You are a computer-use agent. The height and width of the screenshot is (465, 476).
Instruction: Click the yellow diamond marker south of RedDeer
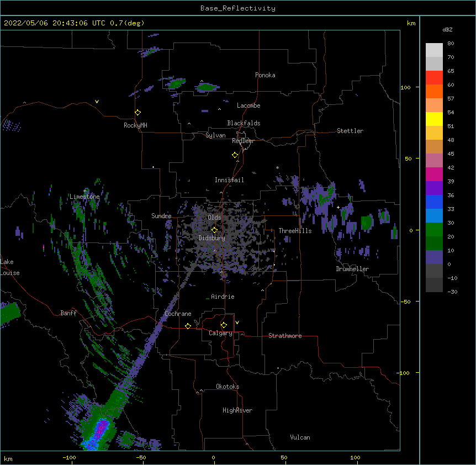click(235, 155)
